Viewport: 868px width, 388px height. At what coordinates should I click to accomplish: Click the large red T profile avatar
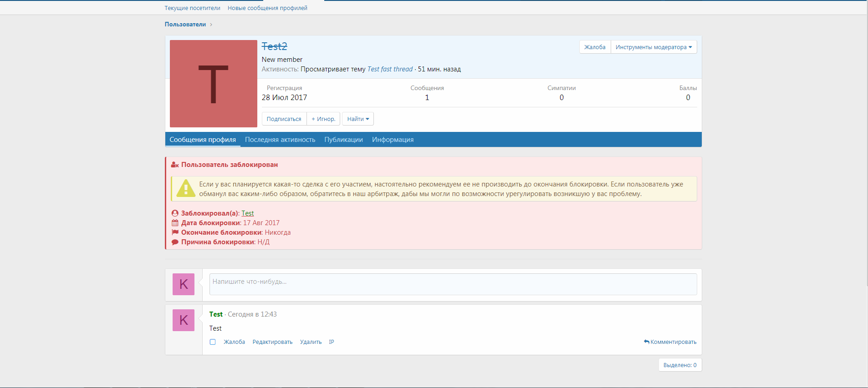click(x=213, y=84)
